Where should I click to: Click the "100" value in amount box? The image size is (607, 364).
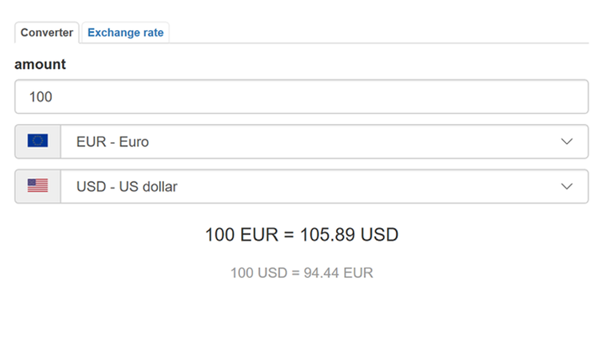[41, 97]
